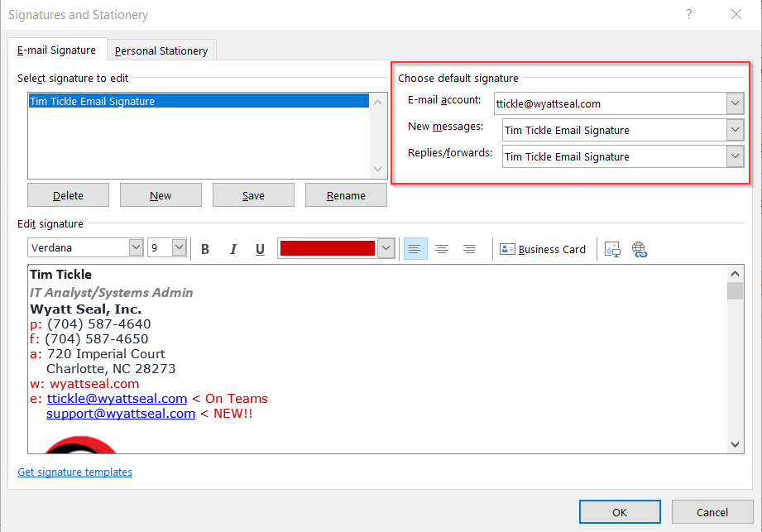Image resolution: width=762 pixels, height=532 pixels.
Task: Insert a hyperlink into signature
Action: click(x=640, y=249)
